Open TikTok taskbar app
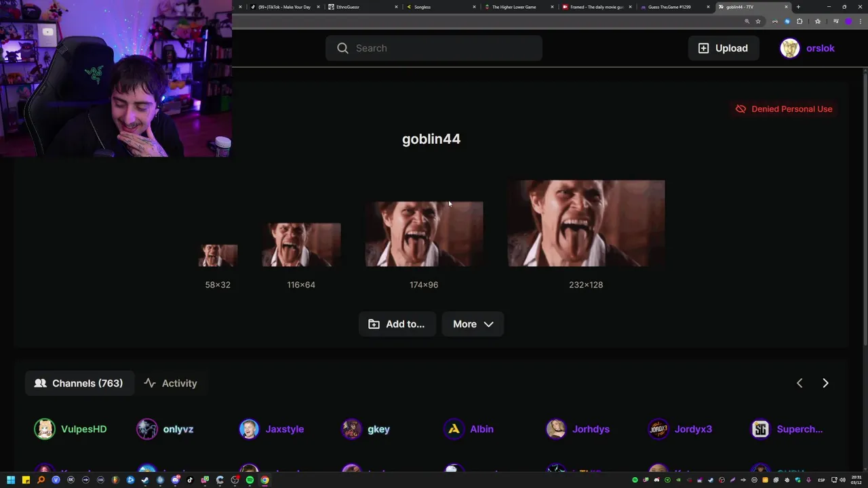This screenshot has height=488, width=868. pyautogui.click(x=190, y=480)
